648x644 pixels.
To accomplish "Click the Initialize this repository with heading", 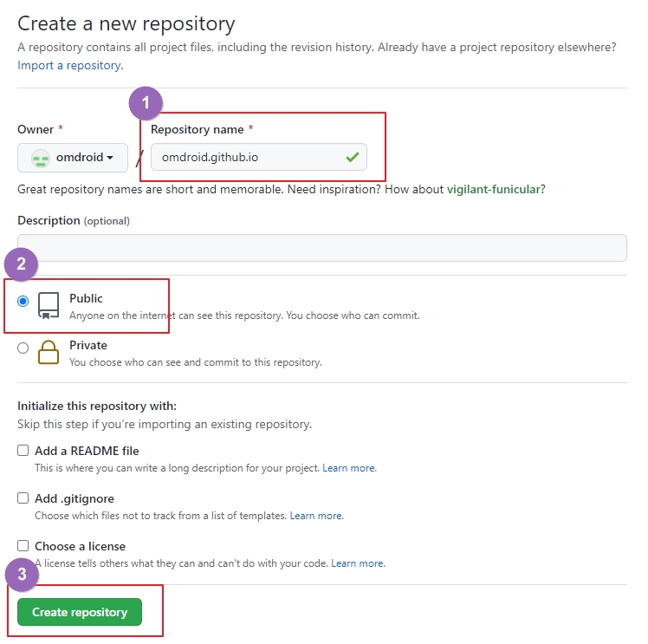I will [x=97, y=406].
